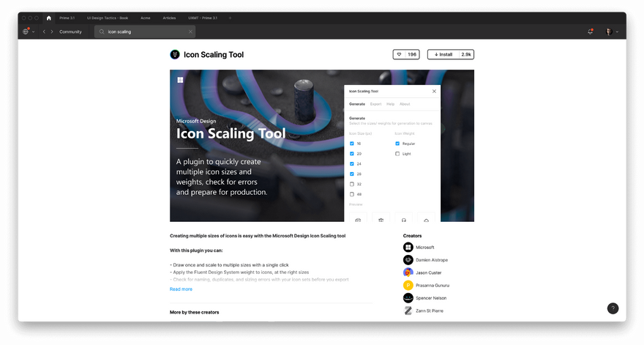Open the Jason Custer name link

[x=428, y=272]
